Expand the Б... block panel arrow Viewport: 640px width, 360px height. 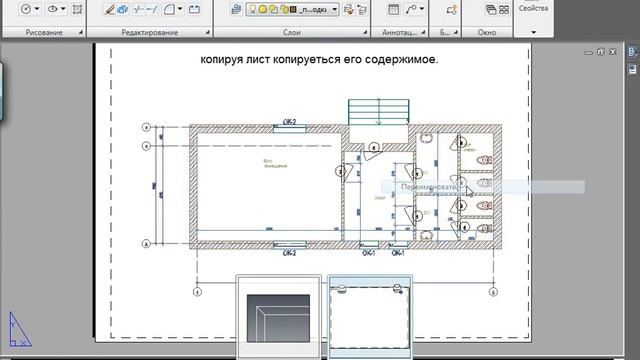point(456,32)
